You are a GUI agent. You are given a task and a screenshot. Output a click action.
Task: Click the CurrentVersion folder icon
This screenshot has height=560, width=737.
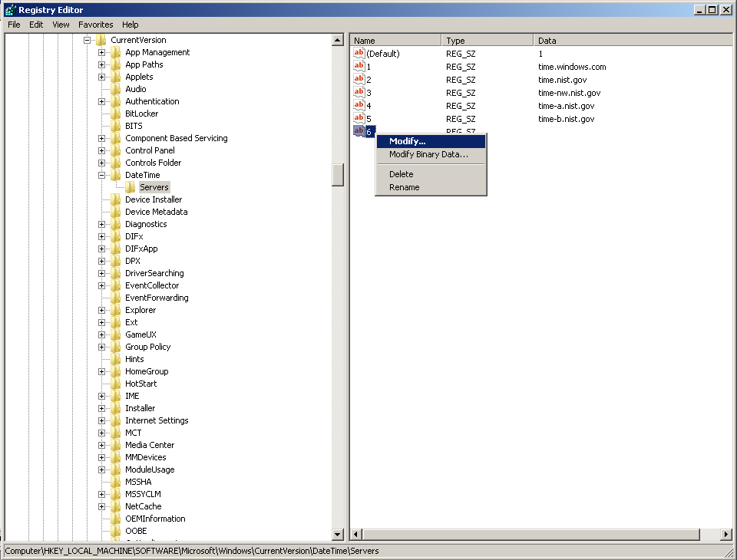101,40
